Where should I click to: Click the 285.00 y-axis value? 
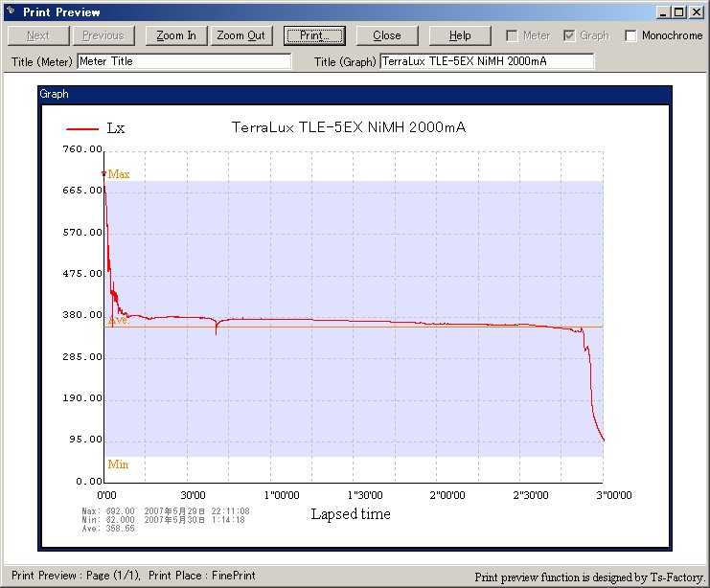click(82, 356)
